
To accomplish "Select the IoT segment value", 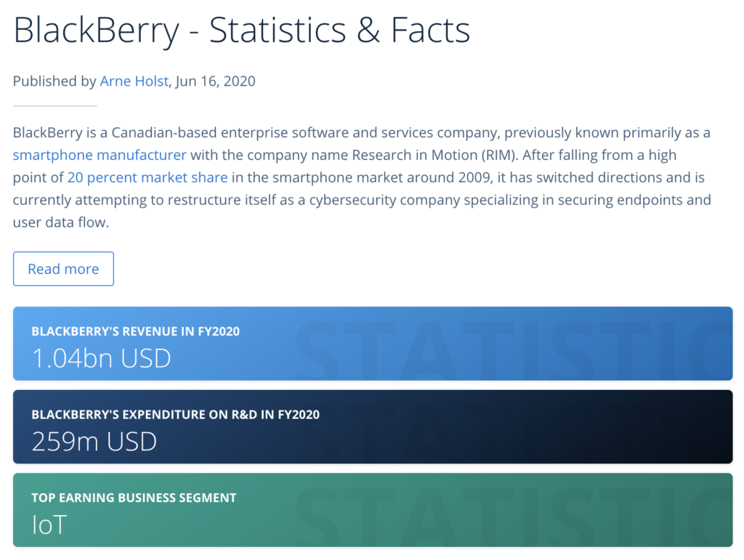I will 49,524.
